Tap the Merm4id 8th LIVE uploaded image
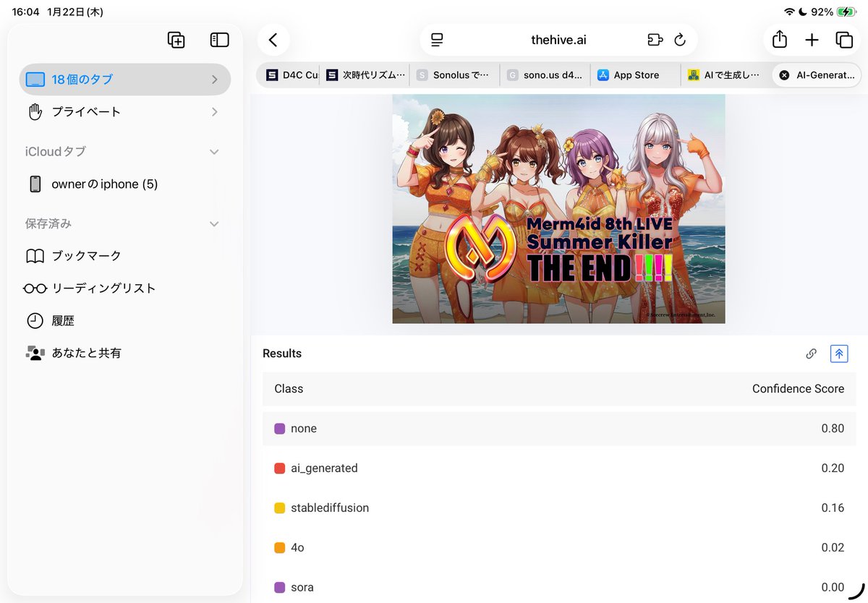 point(558,209)
